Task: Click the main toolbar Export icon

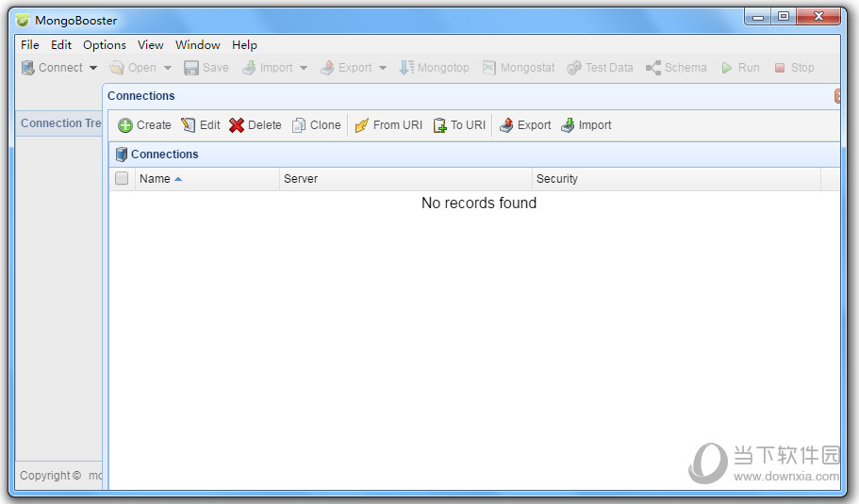Action: pos(327,68)
